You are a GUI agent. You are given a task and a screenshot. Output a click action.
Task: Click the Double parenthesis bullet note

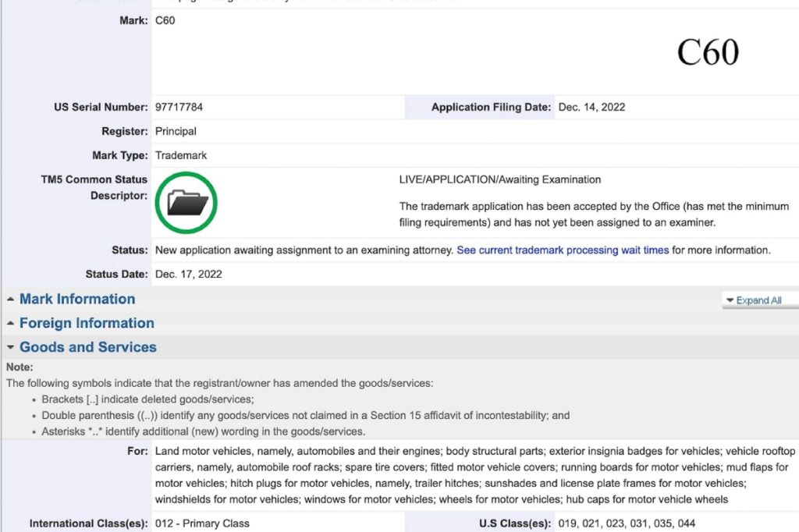click(x=306, y=415)
